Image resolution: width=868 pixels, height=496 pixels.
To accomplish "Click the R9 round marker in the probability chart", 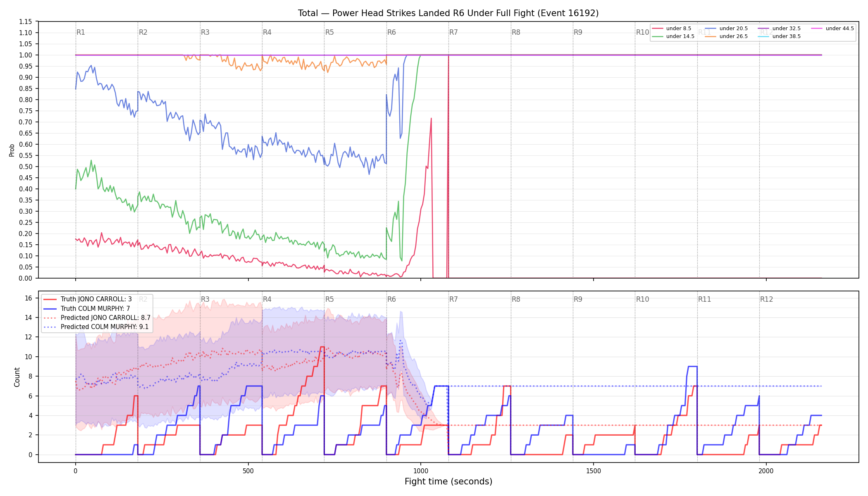I will pos(578,32).
